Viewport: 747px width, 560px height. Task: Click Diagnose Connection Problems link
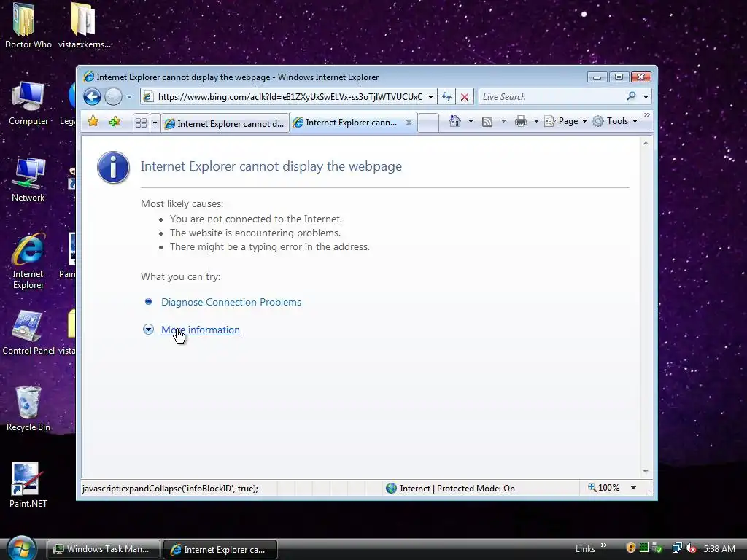[x=231, y=302]
